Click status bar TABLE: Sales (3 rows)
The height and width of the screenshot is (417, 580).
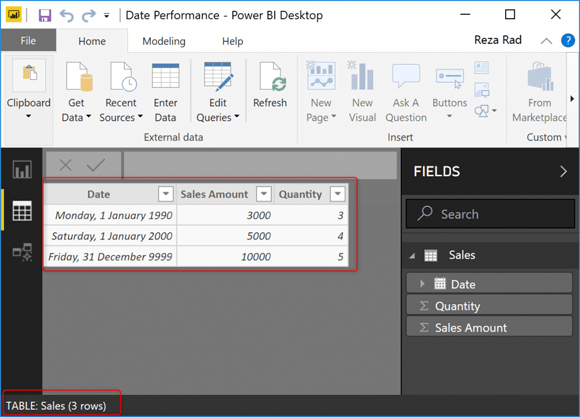(56, 406)
